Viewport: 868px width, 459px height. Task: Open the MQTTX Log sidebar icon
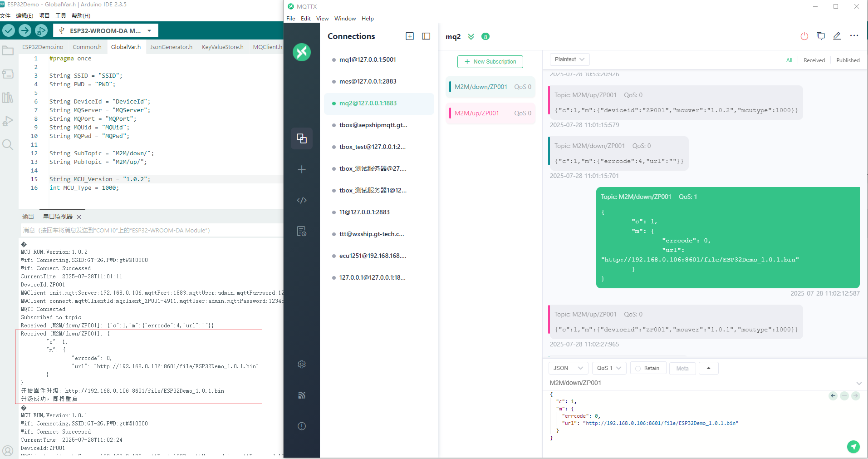302,231
